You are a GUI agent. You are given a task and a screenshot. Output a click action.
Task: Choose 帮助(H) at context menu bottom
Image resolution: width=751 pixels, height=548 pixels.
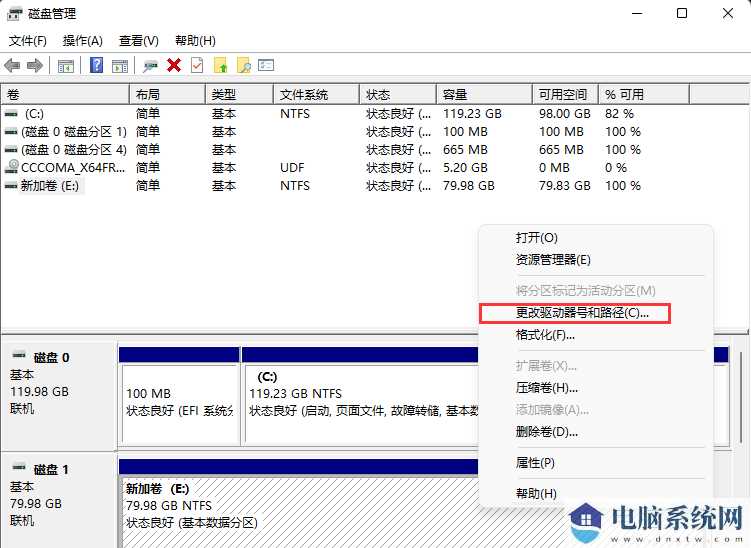coord(536,493)
